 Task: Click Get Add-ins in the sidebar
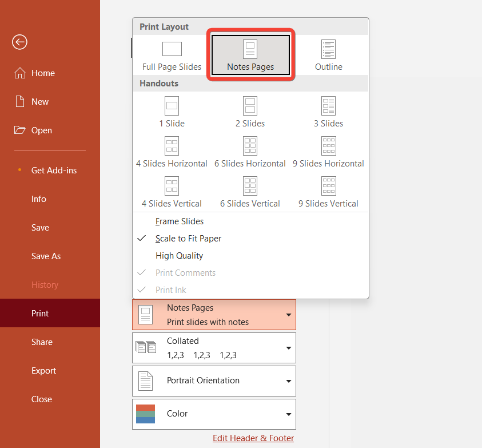(x=54, y=171)
